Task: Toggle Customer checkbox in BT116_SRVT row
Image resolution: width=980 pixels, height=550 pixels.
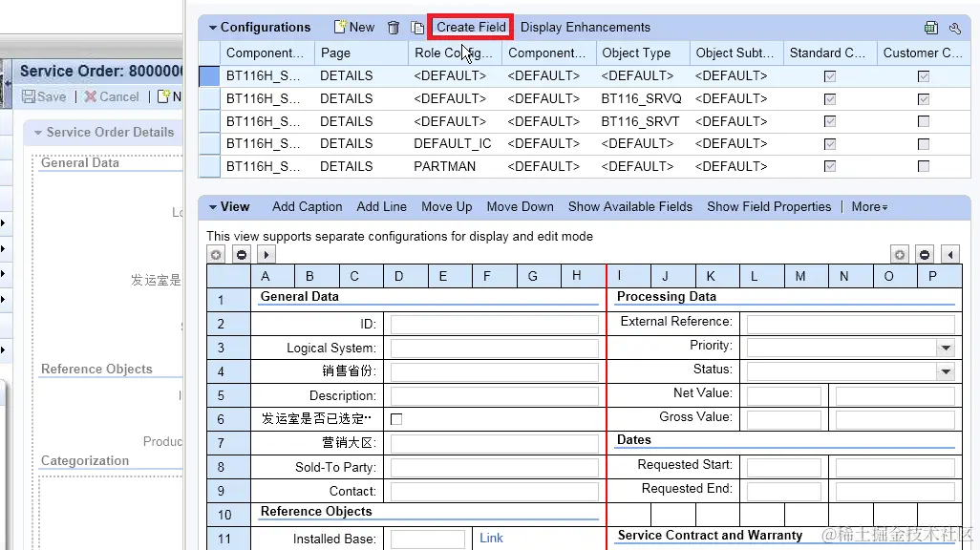Action: (923, 121)
